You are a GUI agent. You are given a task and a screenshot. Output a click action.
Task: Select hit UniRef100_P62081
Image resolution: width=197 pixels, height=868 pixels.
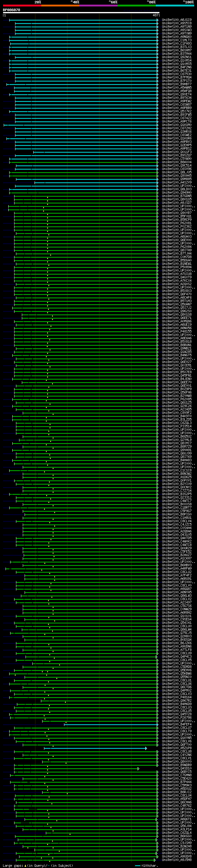tap(177, 223)
